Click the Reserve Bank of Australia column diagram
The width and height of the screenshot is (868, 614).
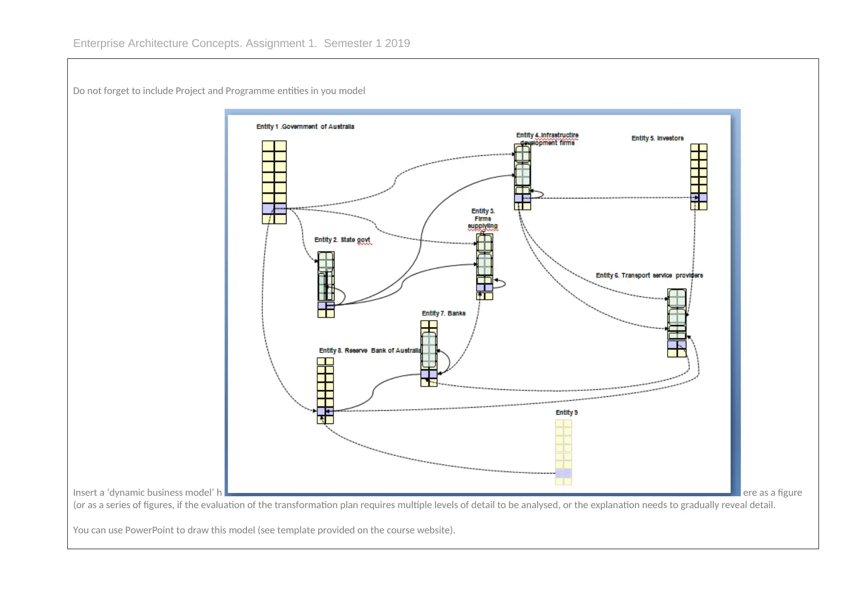[x=325, y=391]
